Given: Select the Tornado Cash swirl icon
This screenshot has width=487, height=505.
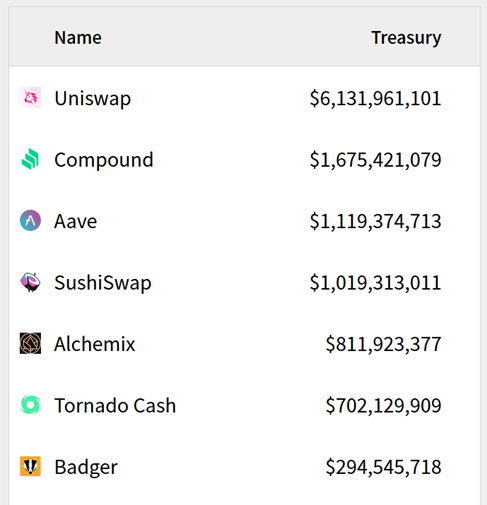Looking at the screenshot, I should point(30,405).
